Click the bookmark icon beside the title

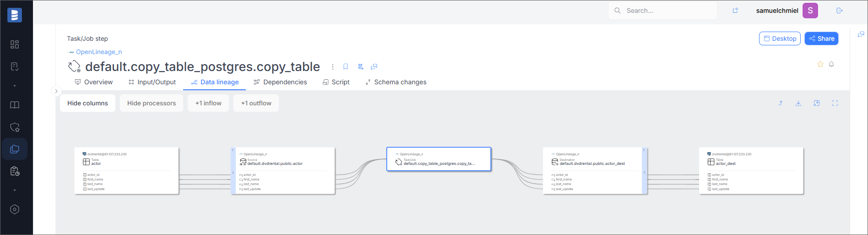(x=346, y=67)
